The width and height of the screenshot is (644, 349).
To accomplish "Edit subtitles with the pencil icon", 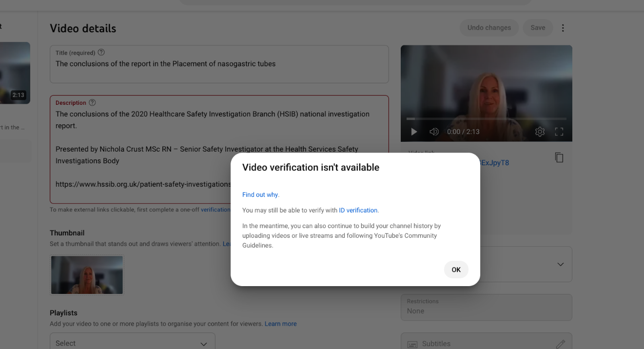I will (560, 344).
